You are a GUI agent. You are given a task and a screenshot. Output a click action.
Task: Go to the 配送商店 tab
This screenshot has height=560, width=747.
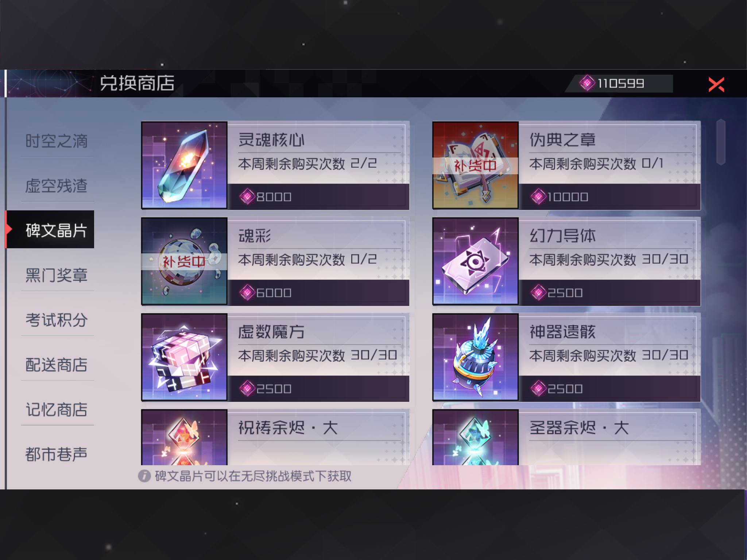coord(57,365)
